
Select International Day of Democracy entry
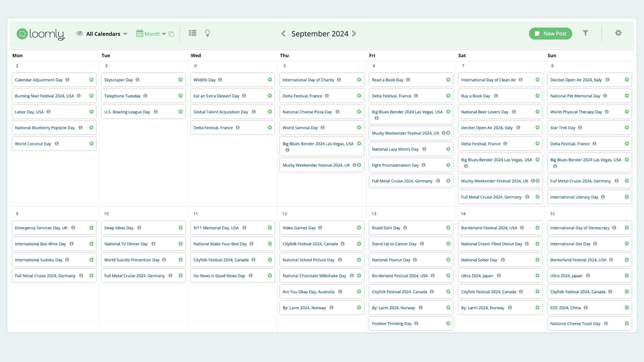point(580,228)
